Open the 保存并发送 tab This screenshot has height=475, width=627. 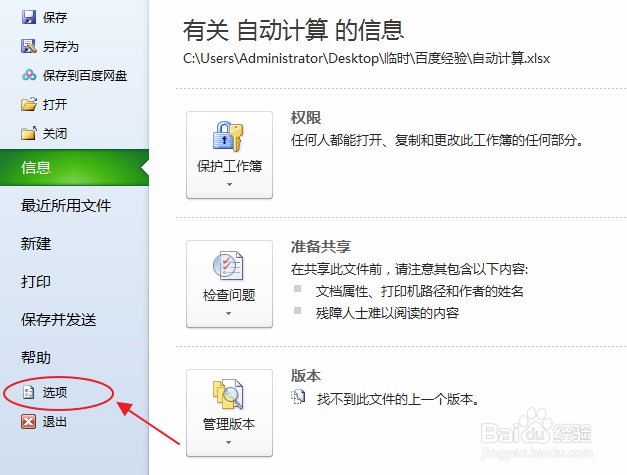pyautogui.click(x=59, y=319)
